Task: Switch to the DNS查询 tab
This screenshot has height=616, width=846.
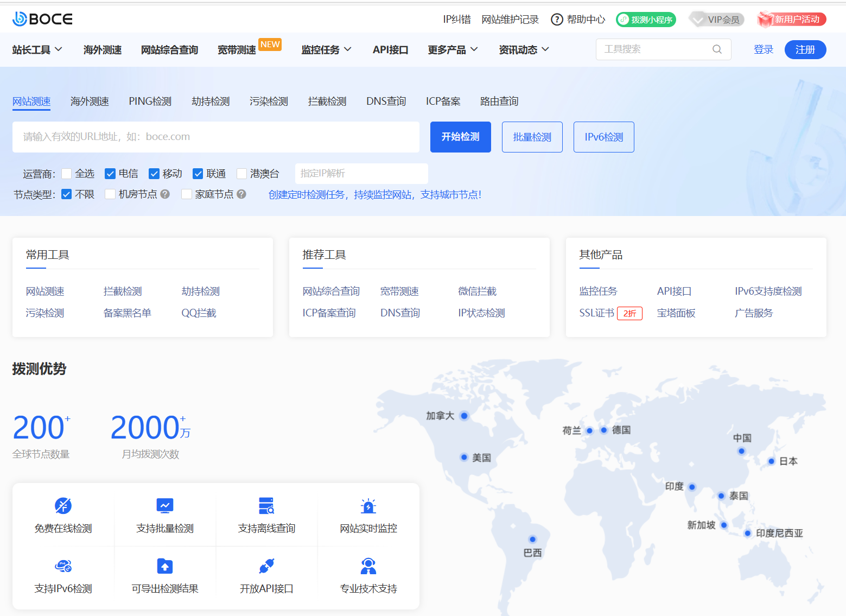Action: click(386, 101)
